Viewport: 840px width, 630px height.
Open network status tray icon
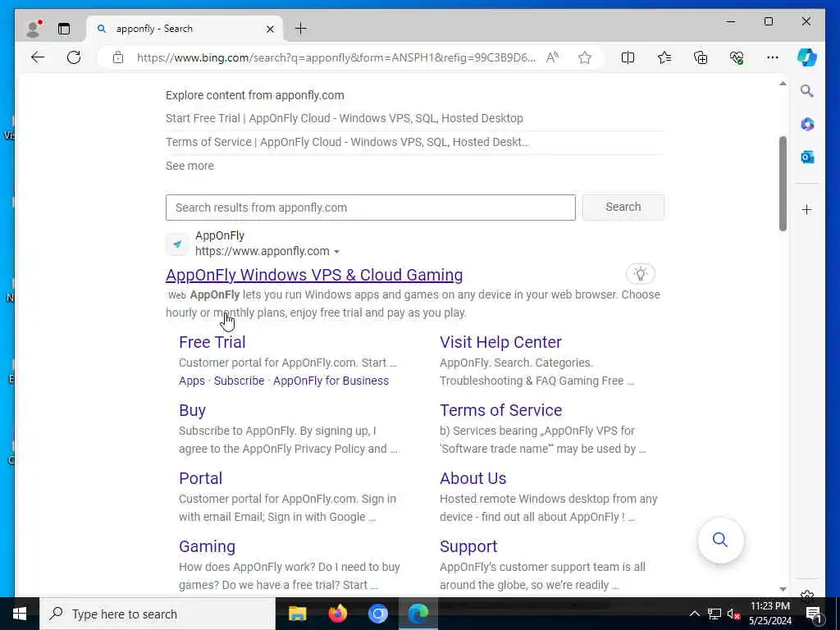click(x=714, y=614)
